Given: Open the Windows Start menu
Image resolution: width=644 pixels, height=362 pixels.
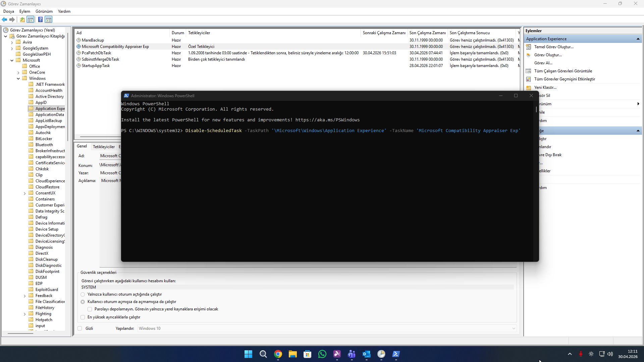Looking at the screenshot, I should pyautogui.click(x=248, y=354).
